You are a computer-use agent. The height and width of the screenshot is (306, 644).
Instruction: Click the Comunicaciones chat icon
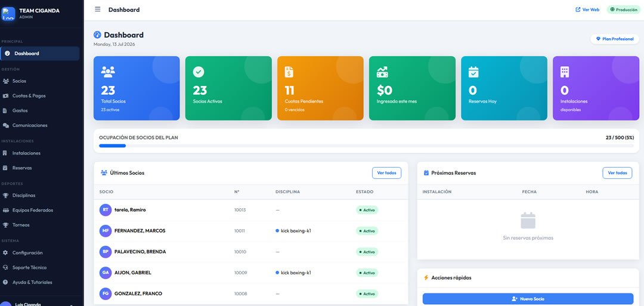[6, 125]
